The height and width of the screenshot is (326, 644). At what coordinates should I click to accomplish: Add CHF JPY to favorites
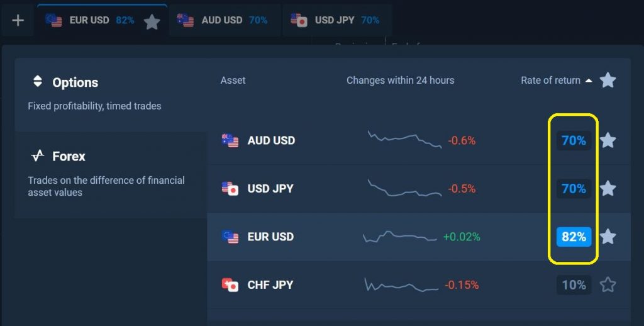click(x=608, y=285)
